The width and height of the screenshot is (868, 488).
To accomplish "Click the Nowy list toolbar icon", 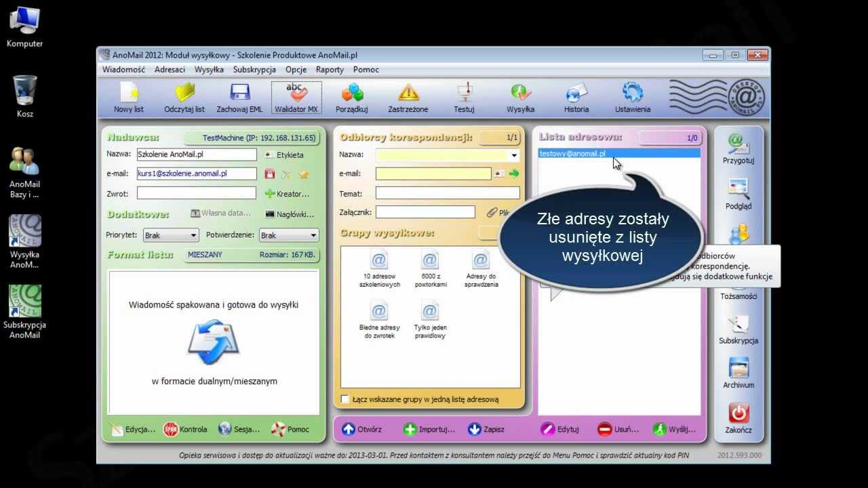I will click(x=129, y=98).
